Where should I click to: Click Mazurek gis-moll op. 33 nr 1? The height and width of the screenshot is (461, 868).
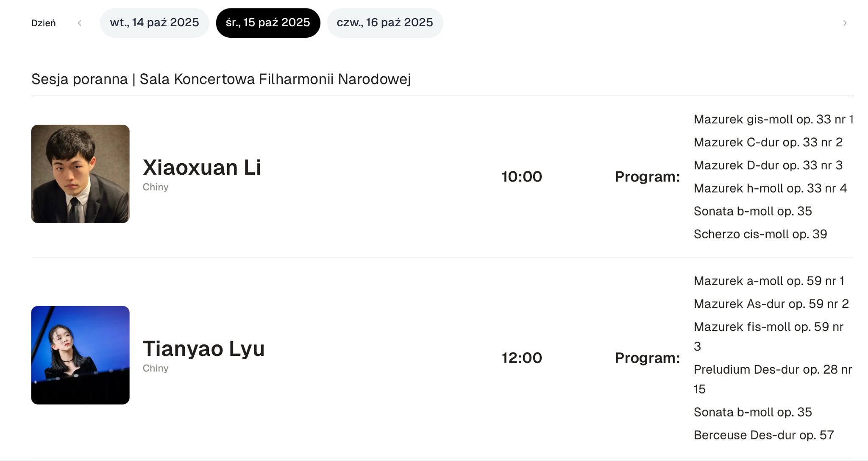pyautogui.click(x=773, y=119)
